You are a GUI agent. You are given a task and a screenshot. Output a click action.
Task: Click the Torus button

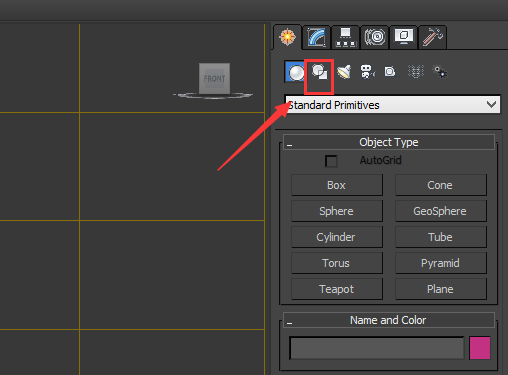(337, 263)
